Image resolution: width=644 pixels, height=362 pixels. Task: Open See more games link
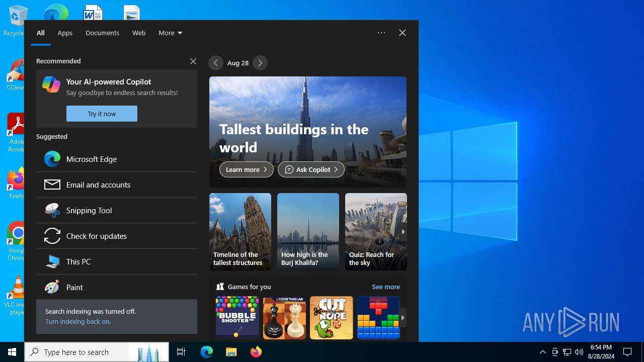coord(386,287)
